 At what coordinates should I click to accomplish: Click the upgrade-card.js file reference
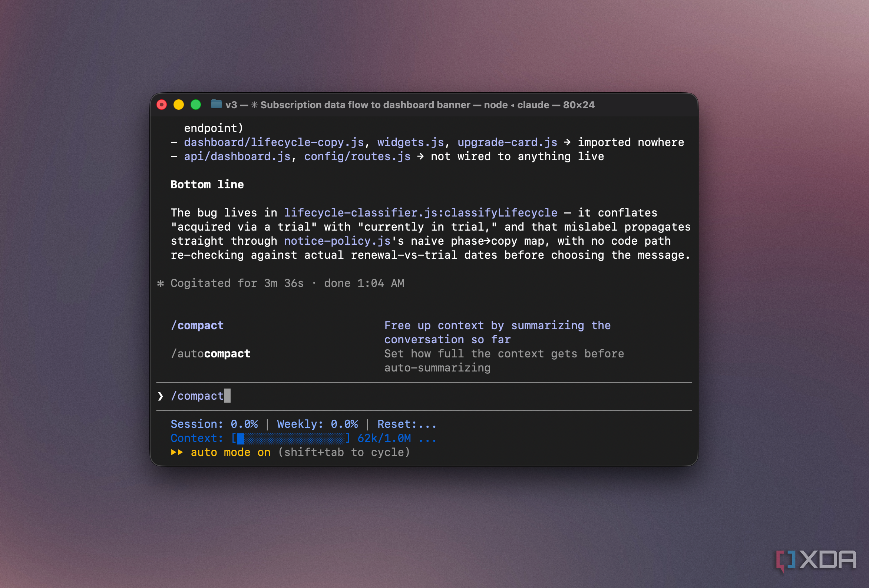[508, 142]
